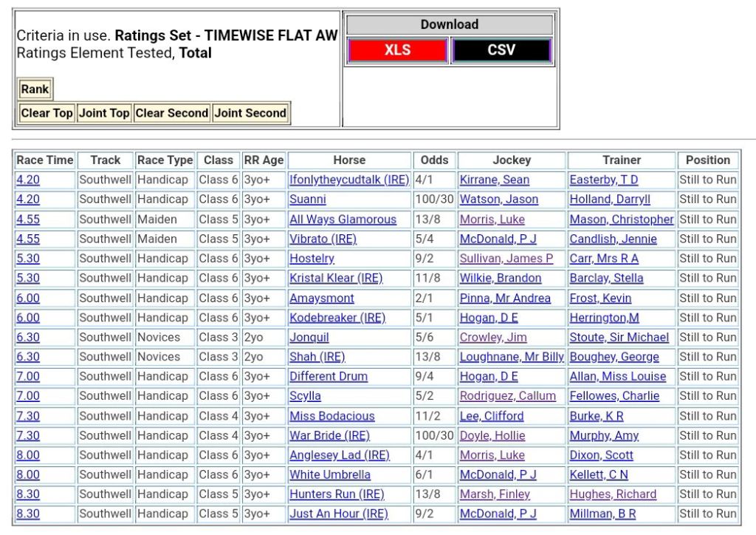756x535 pixels.
Task: Click the Odds column header
Action: [x=434, y=160]
